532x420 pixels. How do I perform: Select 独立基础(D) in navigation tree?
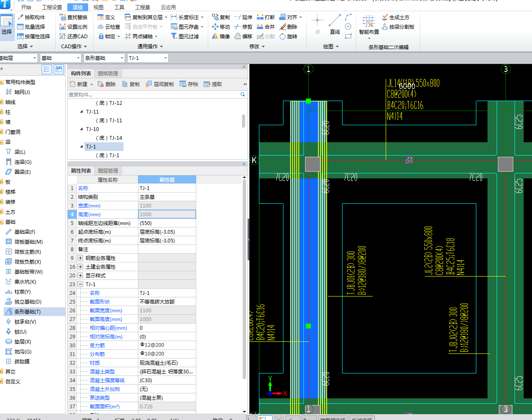click(28, 301)
